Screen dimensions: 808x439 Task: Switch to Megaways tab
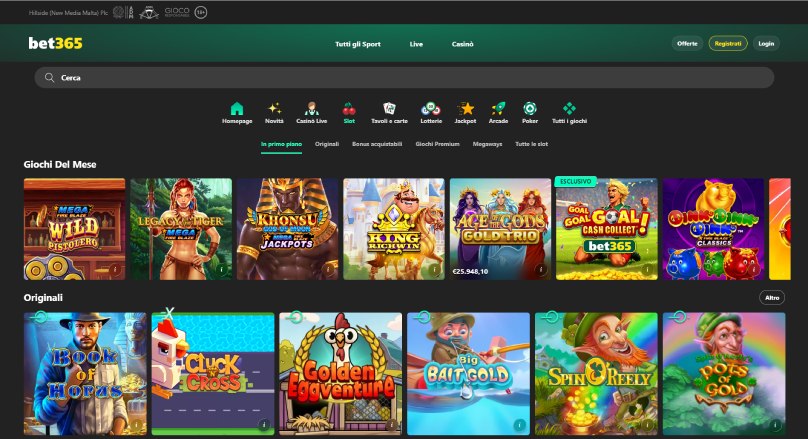click(x=487, y=144)
